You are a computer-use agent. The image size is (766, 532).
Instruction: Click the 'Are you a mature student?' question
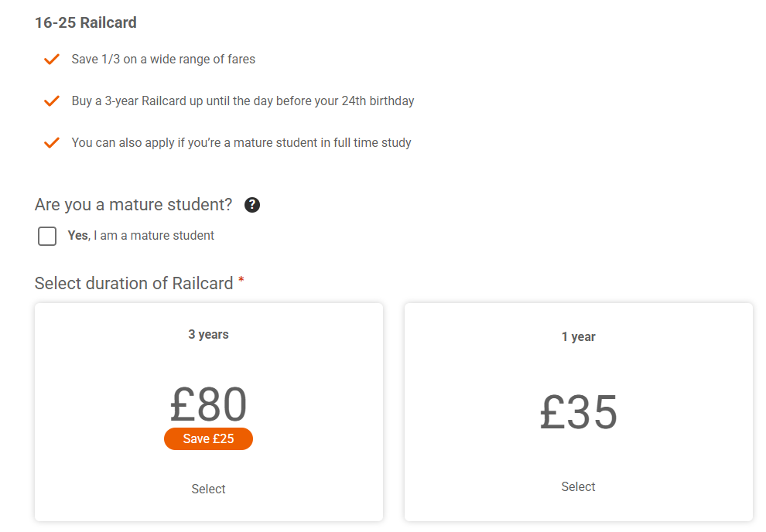(x=133, y=205)
